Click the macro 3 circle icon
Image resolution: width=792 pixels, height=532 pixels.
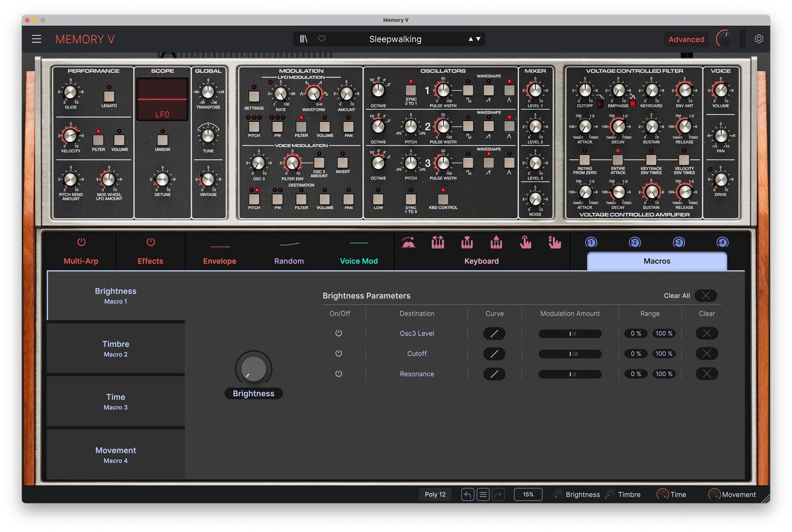679,243
